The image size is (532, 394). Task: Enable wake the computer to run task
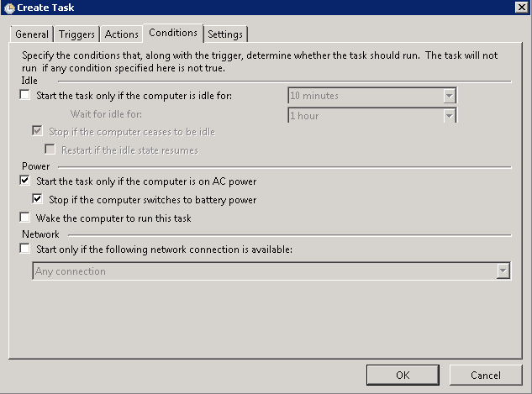pos(25,218)
